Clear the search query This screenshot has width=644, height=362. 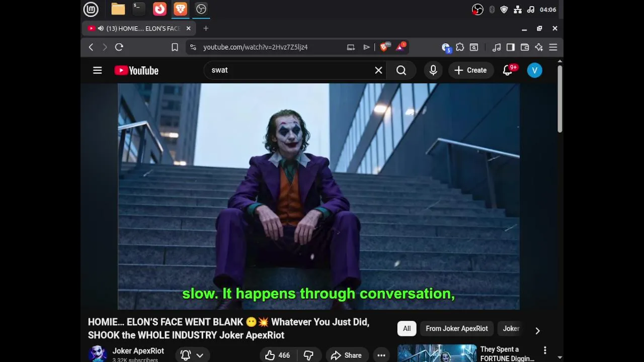(378, 70)
